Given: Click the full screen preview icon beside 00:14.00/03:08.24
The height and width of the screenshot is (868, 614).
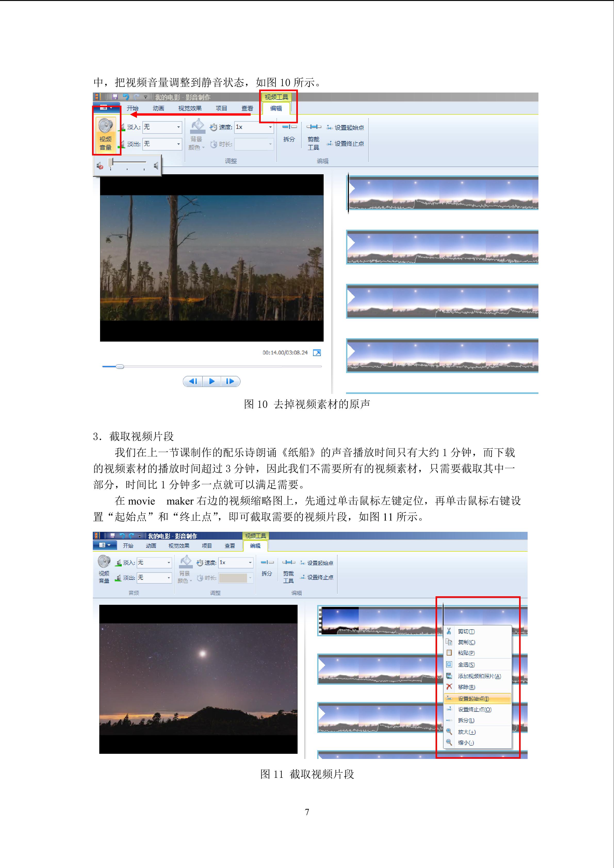Looking at the screenshot, I should [x=317, y=353].
